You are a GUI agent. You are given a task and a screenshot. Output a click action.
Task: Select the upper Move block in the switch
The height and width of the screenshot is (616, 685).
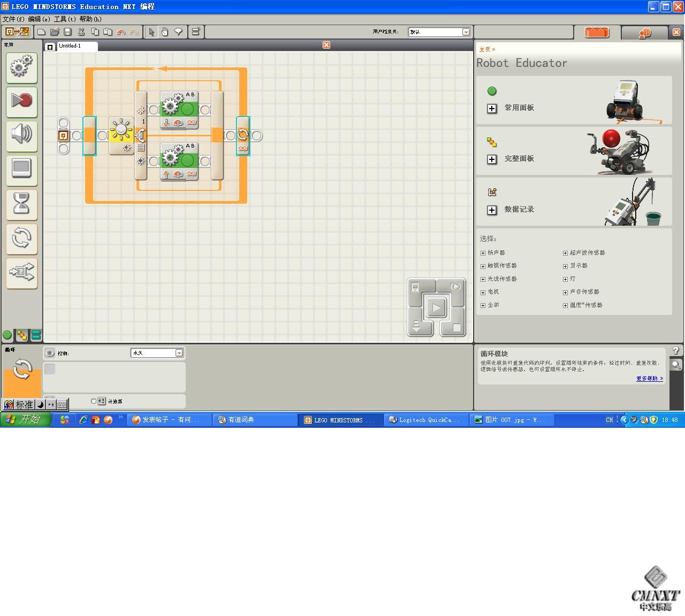[x=179, y=110]
